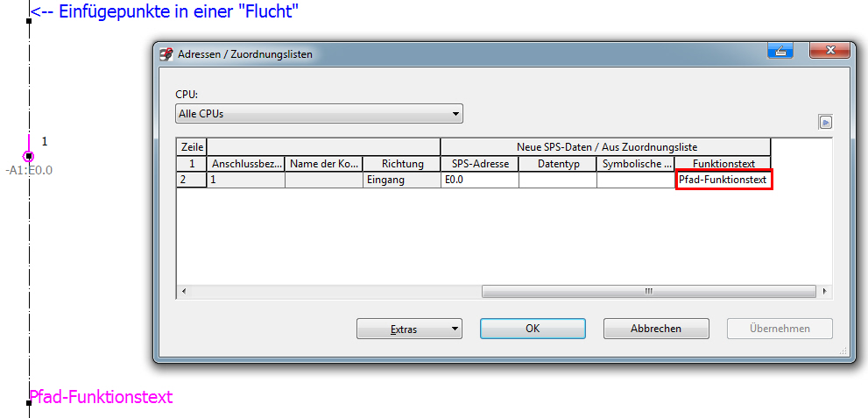The width and height of the screenshot is (868, 418).
Task: Click the Datentyp column header
Action: tap(557, 164)
